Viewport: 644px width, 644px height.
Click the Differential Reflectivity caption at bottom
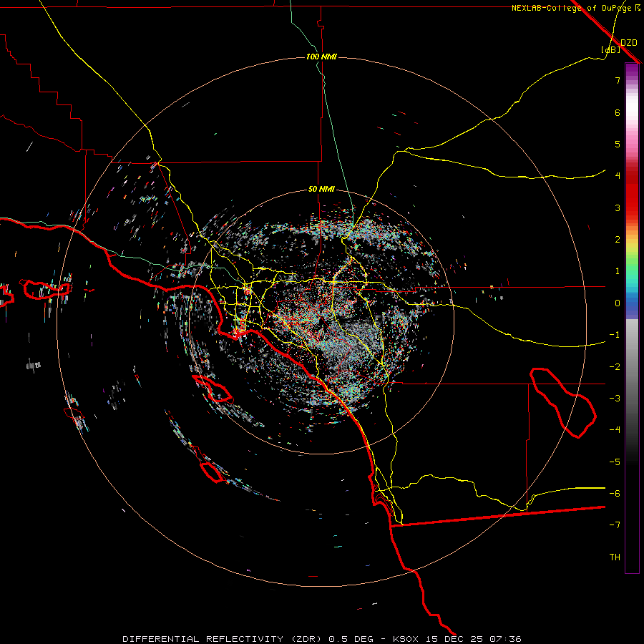[322, 639]
